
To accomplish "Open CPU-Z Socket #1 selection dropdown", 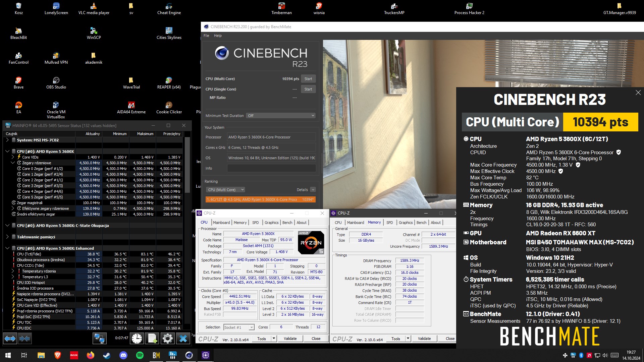I will point(239,327).
